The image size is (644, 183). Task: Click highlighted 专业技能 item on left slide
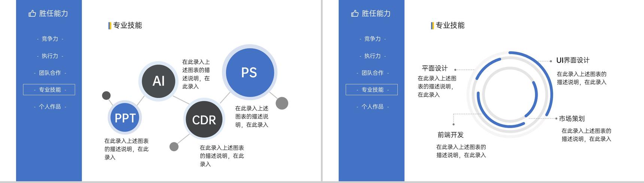click(x=49, y=90)
